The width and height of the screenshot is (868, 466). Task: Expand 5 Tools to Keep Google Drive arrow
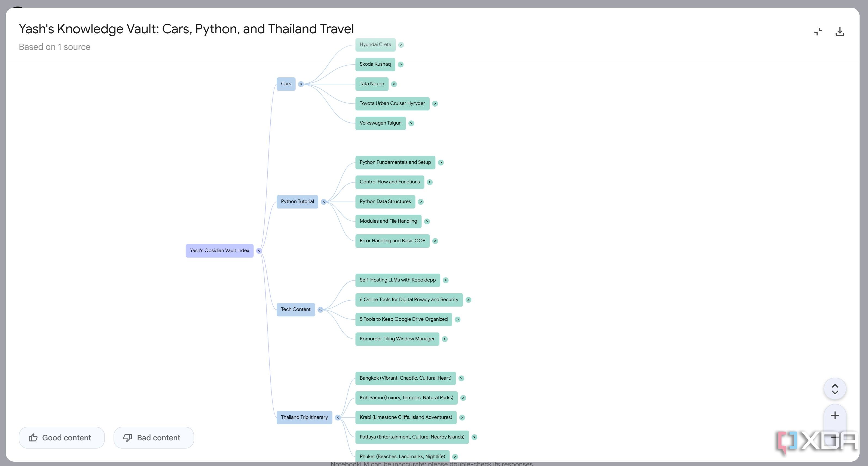tap(457, 319)
